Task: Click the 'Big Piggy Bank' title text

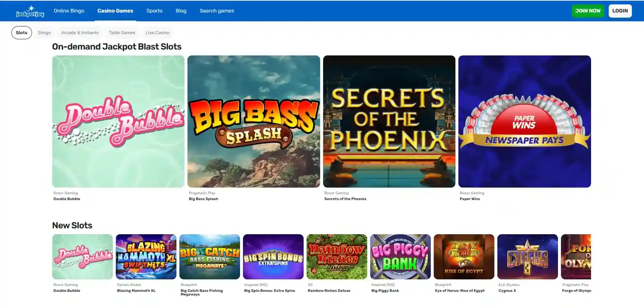Action: pos(385,291)
